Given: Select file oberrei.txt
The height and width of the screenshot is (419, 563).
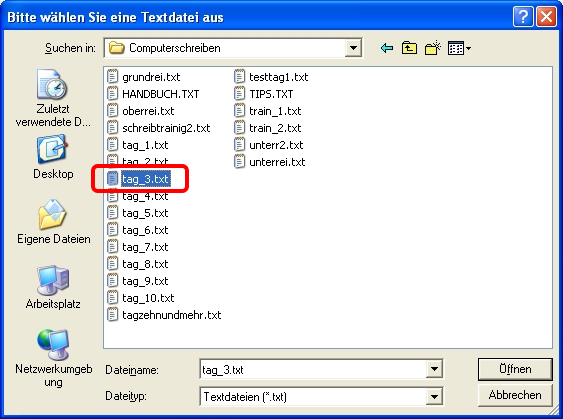Looking at the screenshot, I should click(x=141, y=111).
